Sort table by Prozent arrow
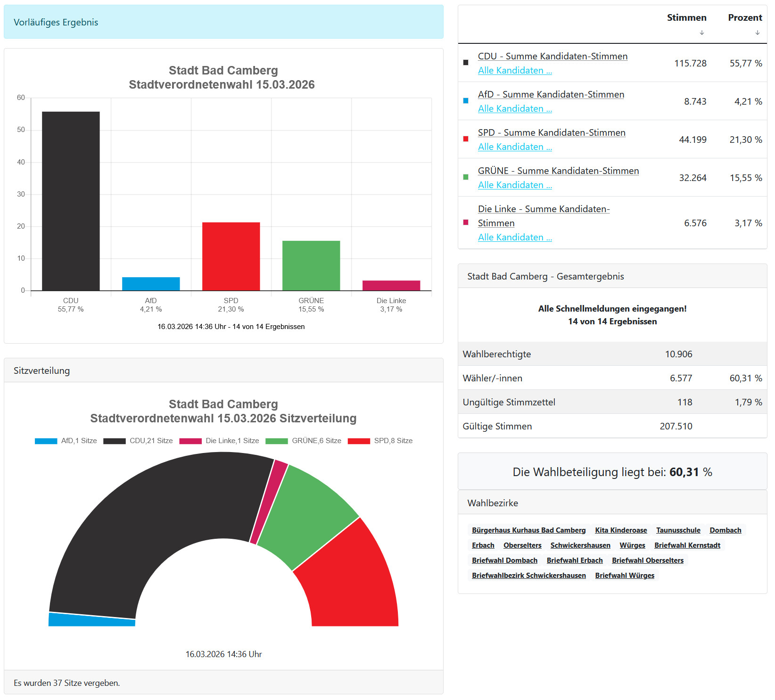 758,33
